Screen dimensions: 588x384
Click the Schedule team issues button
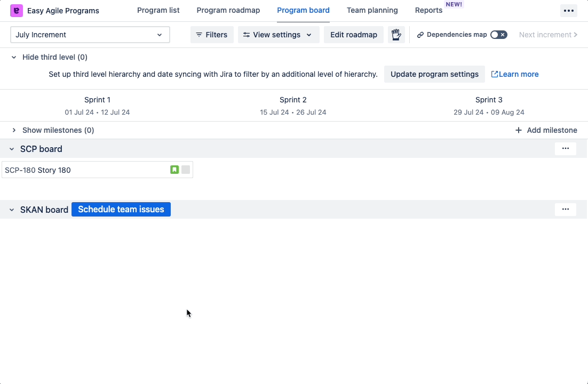click(121, 210)
